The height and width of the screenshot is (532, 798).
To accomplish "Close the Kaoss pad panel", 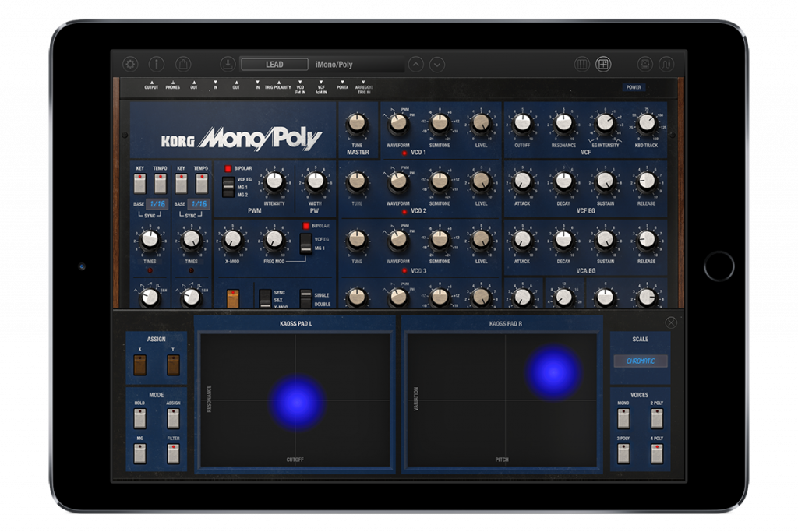I will (671, 322).
